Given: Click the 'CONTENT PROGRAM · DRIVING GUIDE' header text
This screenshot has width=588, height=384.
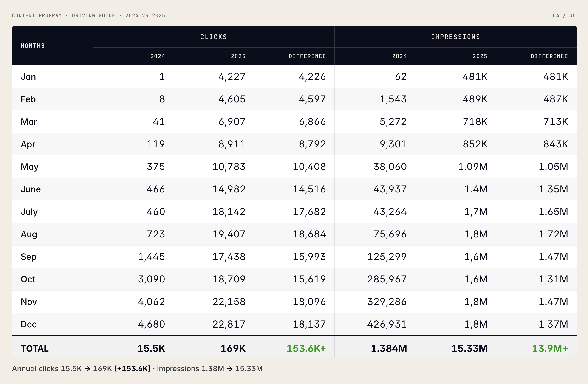Looking at the screenshot, I should (64, 16).
